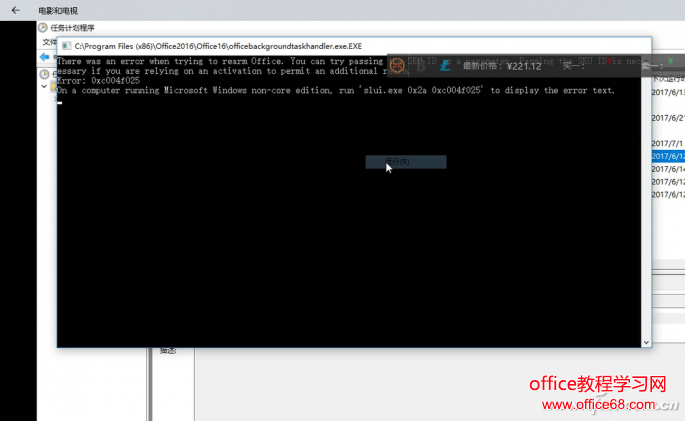Viewport: 685px width, 421px height.
Task: Click the 卖一 label in overlay
Action: tap(652, 66)
